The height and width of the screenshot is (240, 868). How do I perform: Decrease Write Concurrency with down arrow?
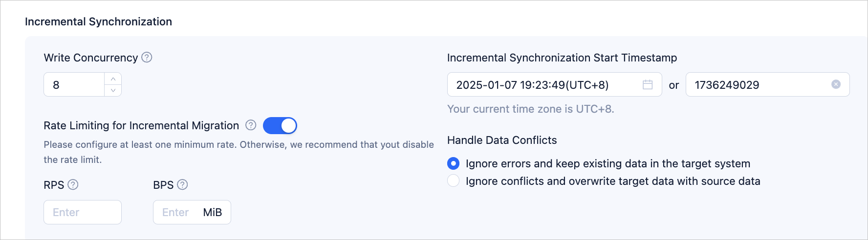click(113, 90)
